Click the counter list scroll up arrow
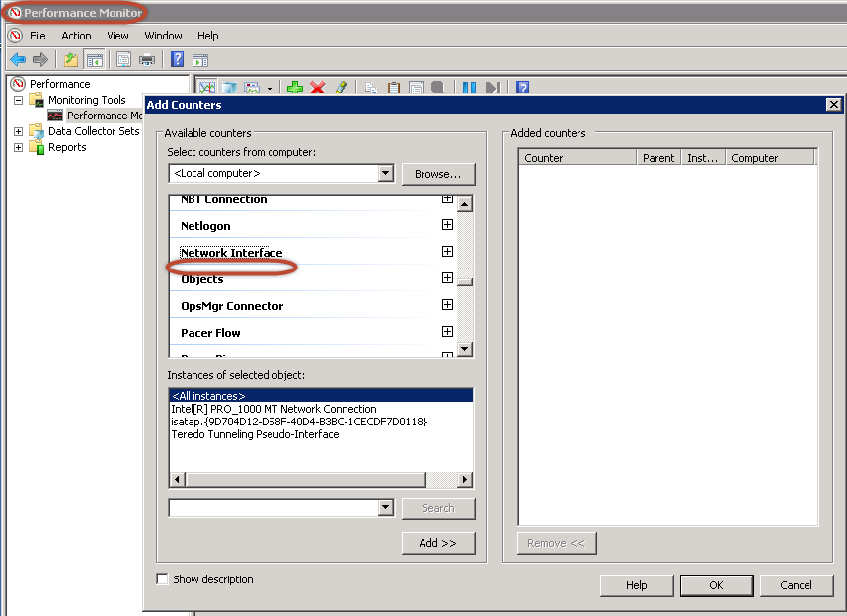This screenshot has height=616, width=847. tap(465, 204)
